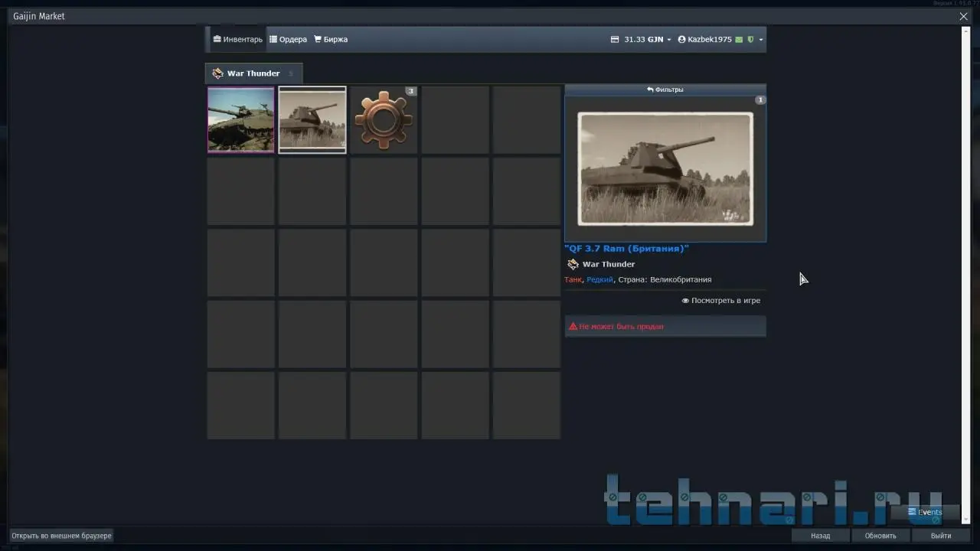Open the Фильтры back button
This screenshot has width=980, height=551.
click(x=665, y=90)
